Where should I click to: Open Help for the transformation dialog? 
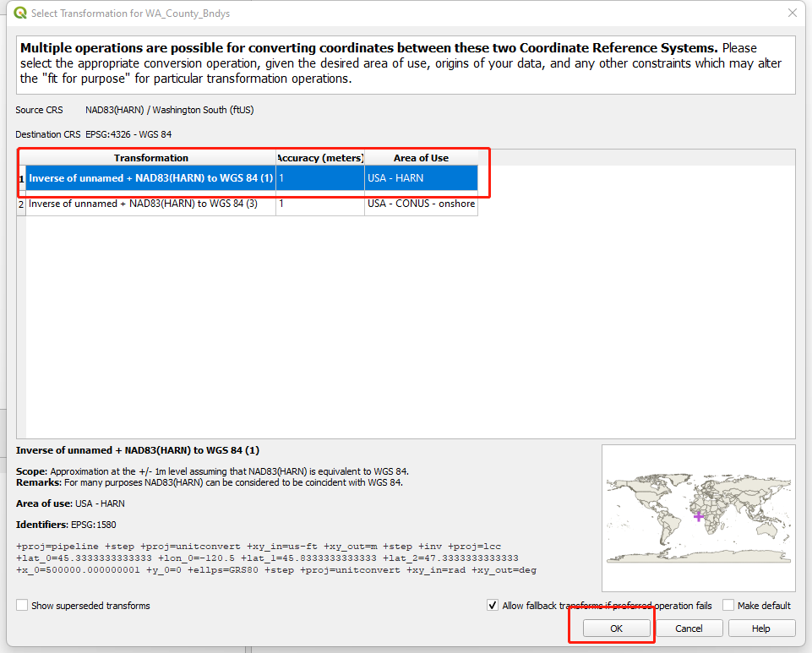pos(760,629)
